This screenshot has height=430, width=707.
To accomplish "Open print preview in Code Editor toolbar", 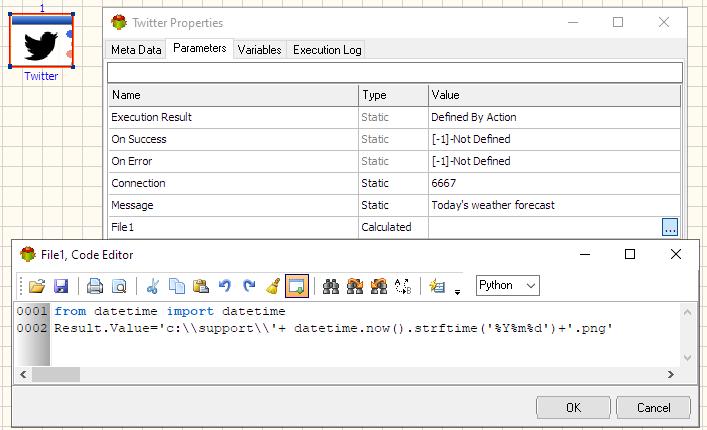I will (119, 286).
